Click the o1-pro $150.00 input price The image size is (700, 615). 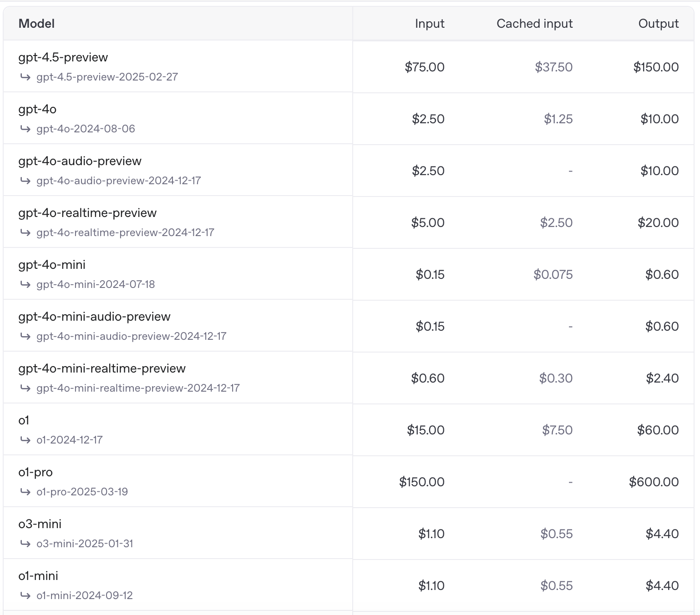pos(421,482)
